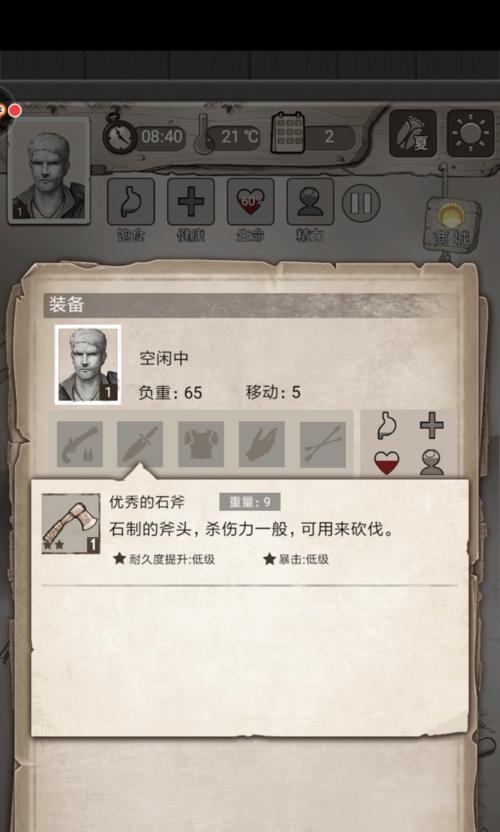The width and height of the screenshot is (500, 832).
Task: Tap the health cross status icon
Action: point(191,202)
